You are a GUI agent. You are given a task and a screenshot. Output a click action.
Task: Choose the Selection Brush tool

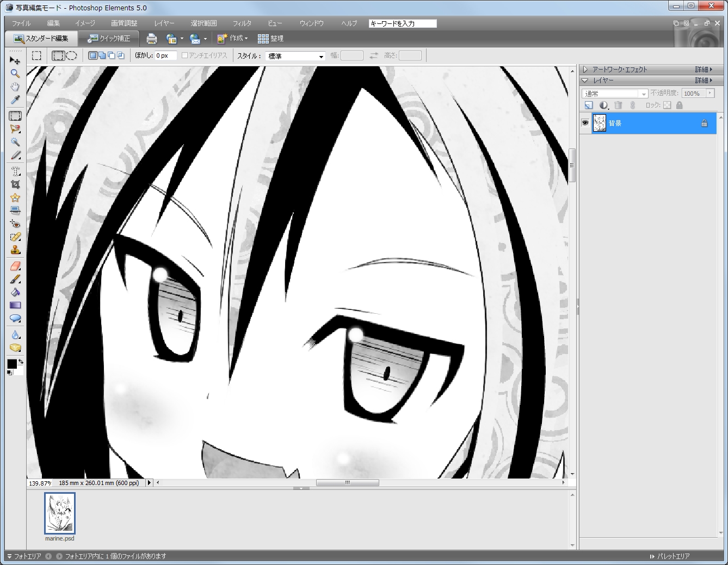pos(15,155)
